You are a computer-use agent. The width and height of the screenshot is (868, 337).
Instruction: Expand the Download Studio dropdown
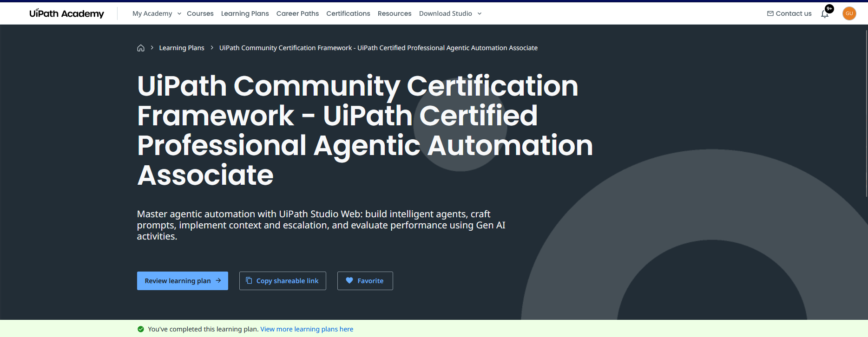[450, 13]
